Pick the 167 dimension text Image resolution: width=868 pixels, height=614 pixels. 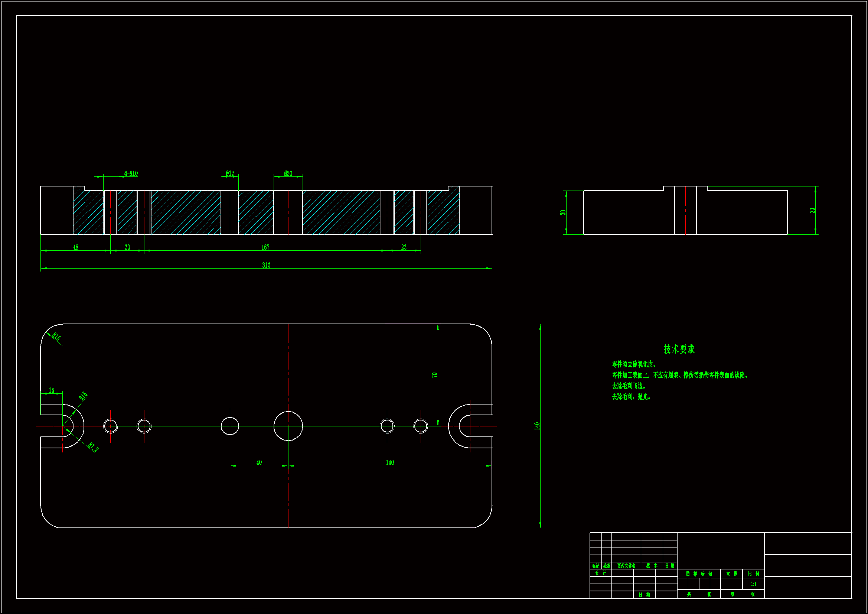(x=265, y=247)
